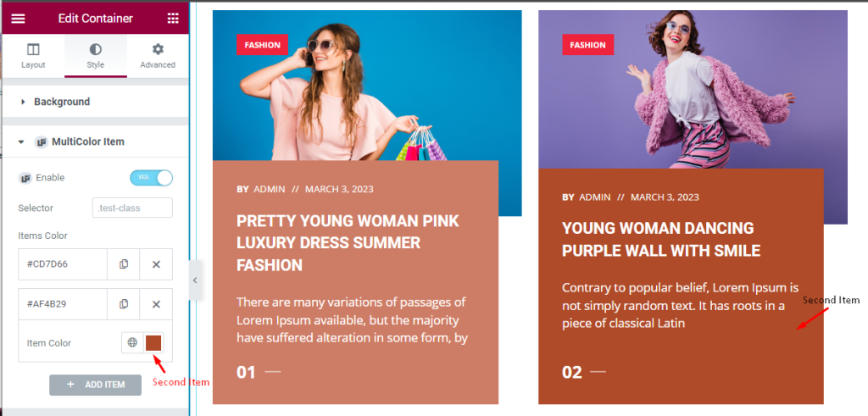This screenshot has height=416, width=868.
Task: Click the Advanced gear icon
Action: (158, 55)
